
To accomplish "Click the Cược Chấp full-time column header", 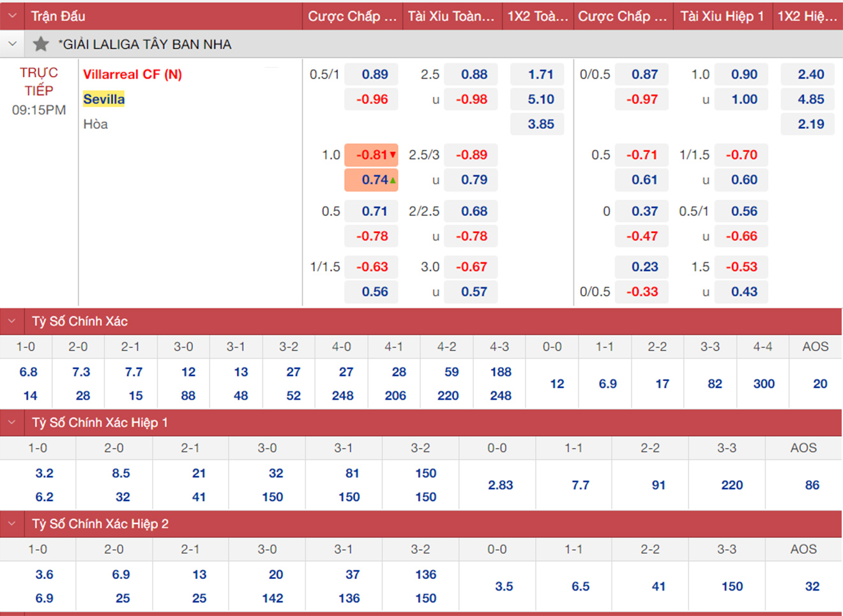I will click(x=352, y=16).
